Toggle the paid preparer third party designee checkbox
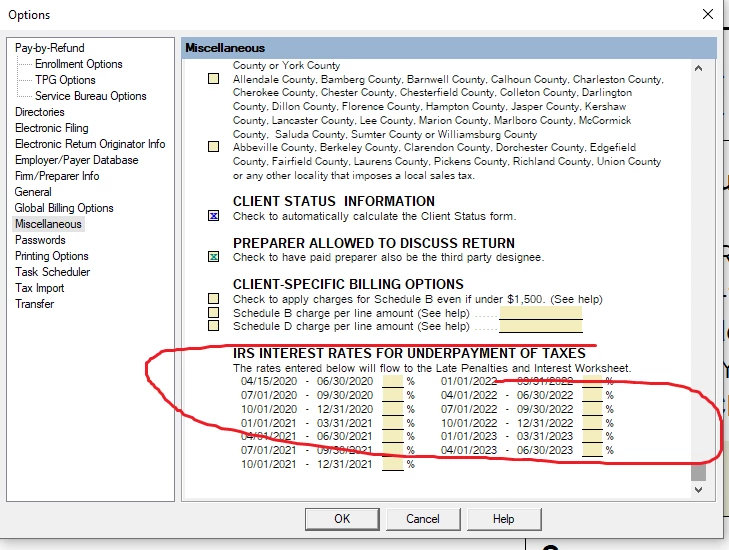Image resolution: width=729 pixels, height=550 pixels. coord(213,257)
